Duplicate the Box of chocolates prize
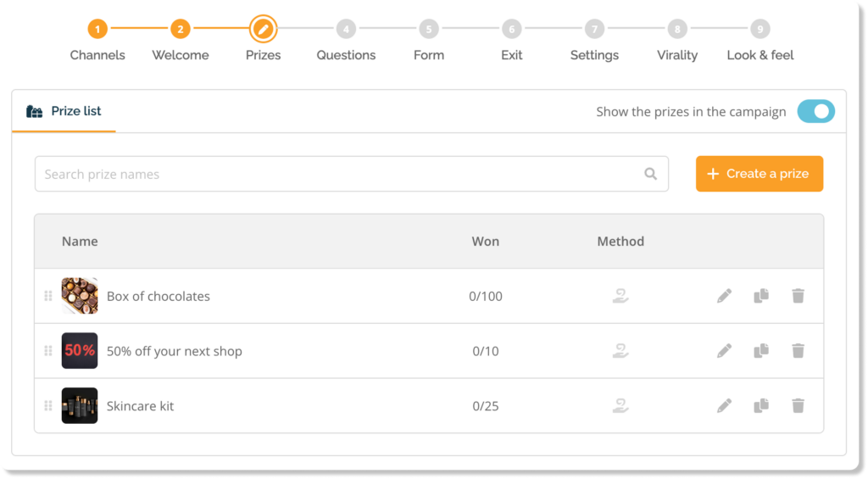Screen dimensions: 868x479 pyautogui.click(x=761, y=296)
